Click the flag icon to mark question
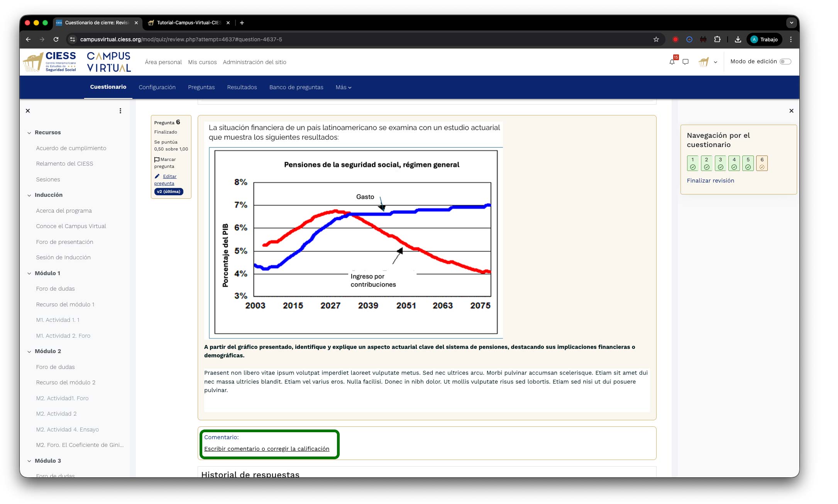838x504 pixels. coord(157,159)
